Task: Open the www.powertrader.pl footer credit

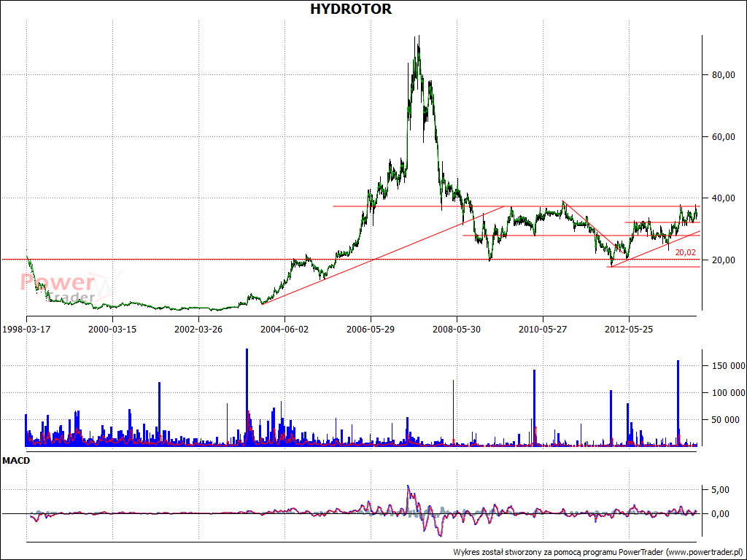Action: (704, 553)
